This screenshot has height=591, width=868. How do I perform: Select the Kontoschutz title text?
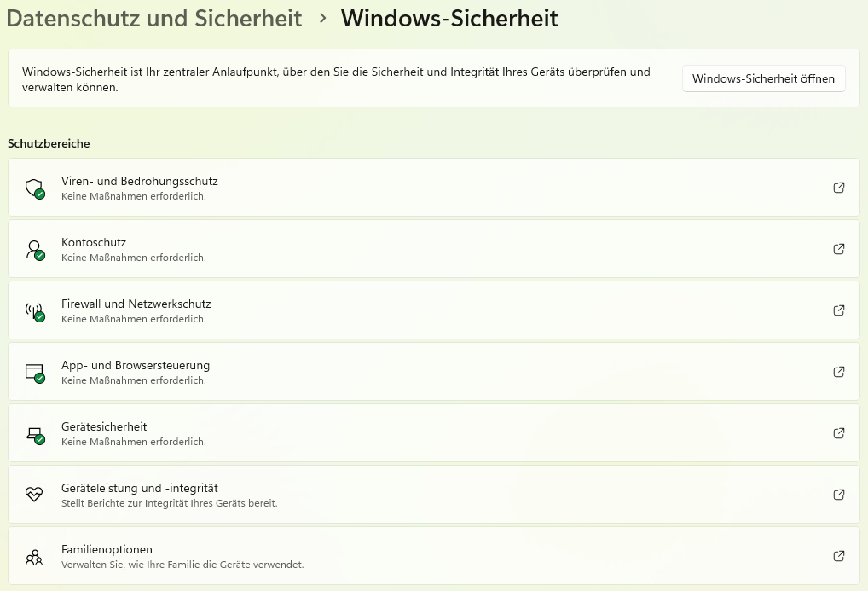coord(94,242)
